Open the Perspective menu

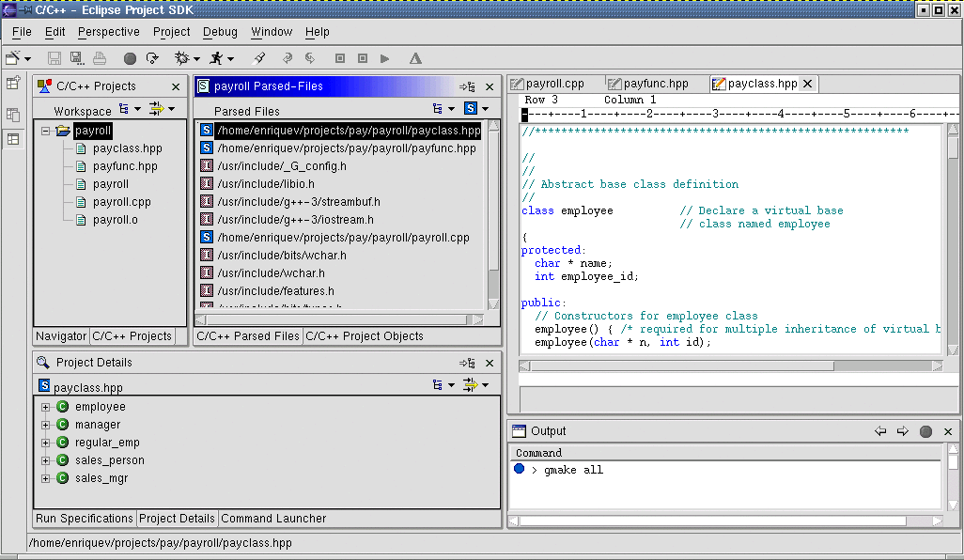click(109, 32)
